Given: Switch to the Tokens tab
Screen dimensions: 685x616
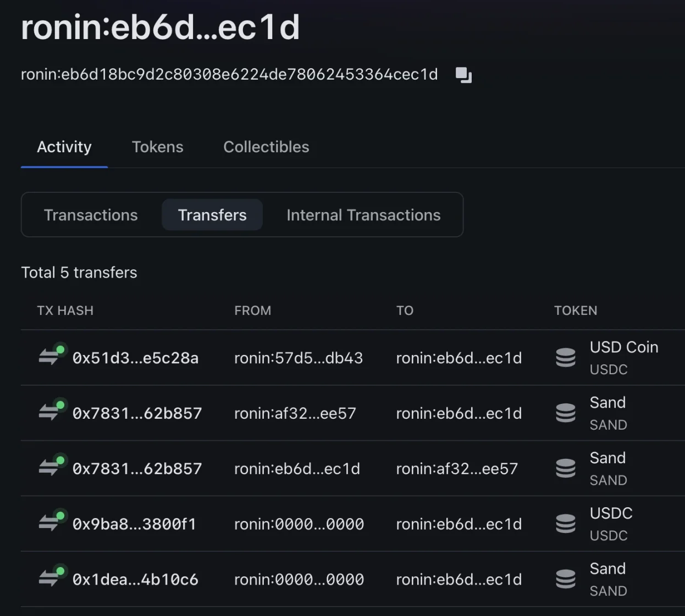Looking at the screenshot, I should click(x=157, y=147).
